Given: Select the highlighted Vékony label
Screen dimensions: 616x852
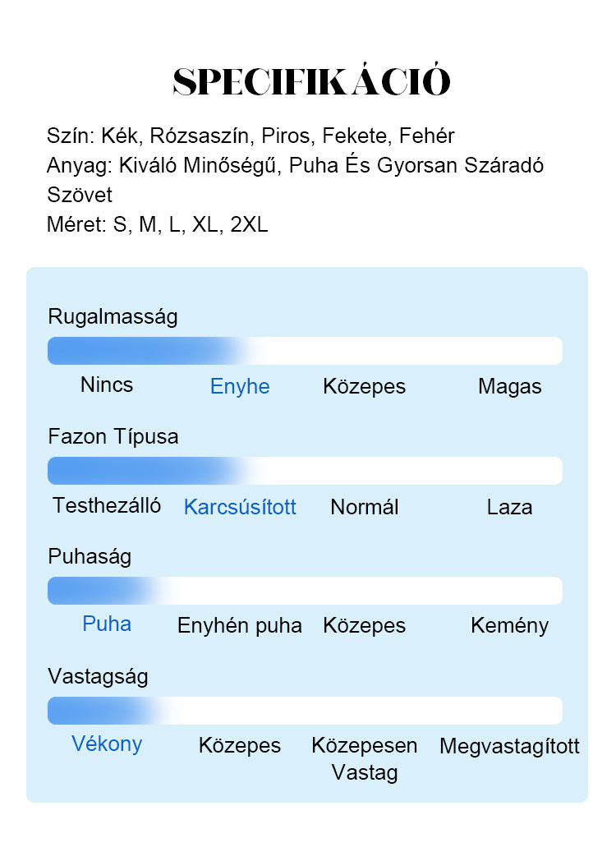Looking at the screenshot, I should tap(107, 744).
